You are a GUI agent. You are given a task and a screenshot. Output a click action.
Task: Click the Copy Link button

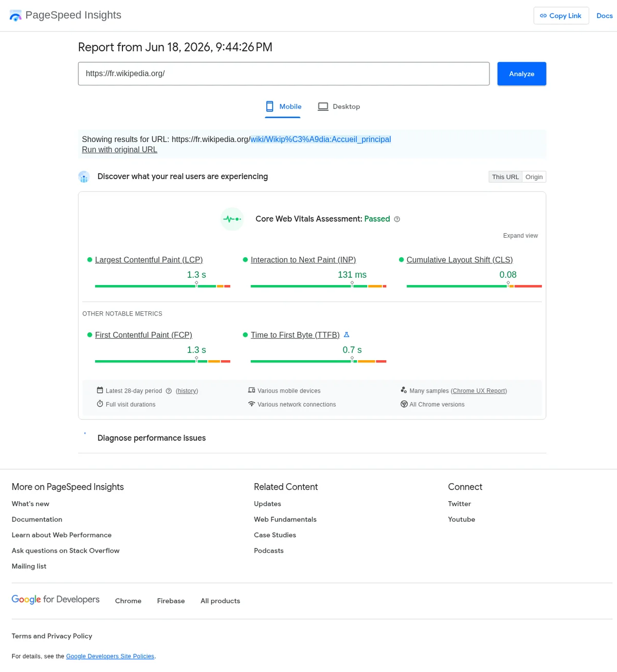coord(561,16)
